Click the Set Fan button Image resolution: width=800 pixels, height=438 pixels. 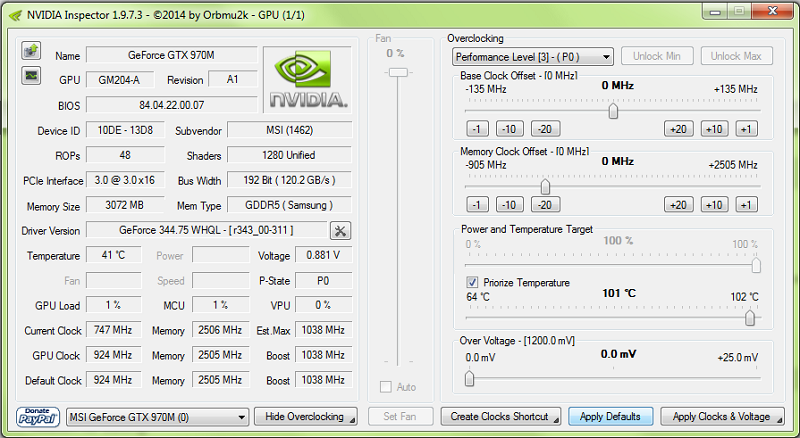coord(401,417)
